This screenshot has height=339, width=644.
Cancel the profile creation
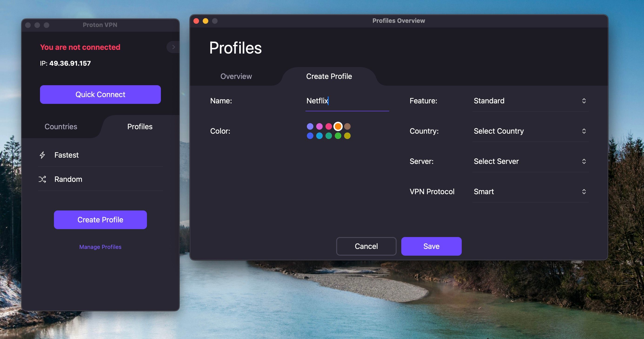366,246
